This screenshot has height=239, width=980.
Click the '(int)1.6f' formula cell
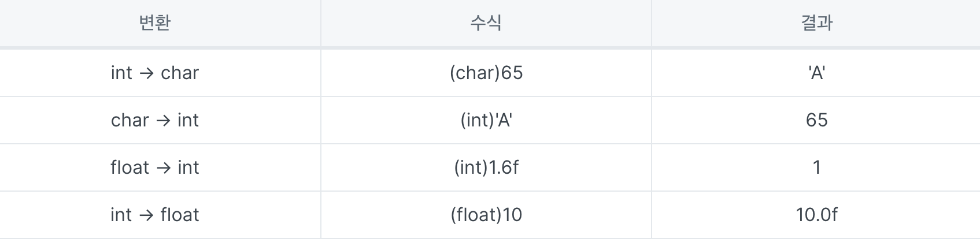pos(486,167)
